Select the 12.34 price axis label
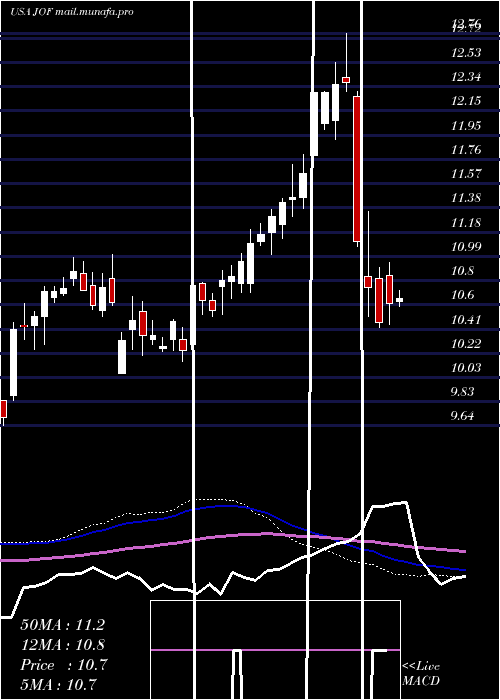The image size is (500, 700). pyautogui.click(x=466, y=77)
